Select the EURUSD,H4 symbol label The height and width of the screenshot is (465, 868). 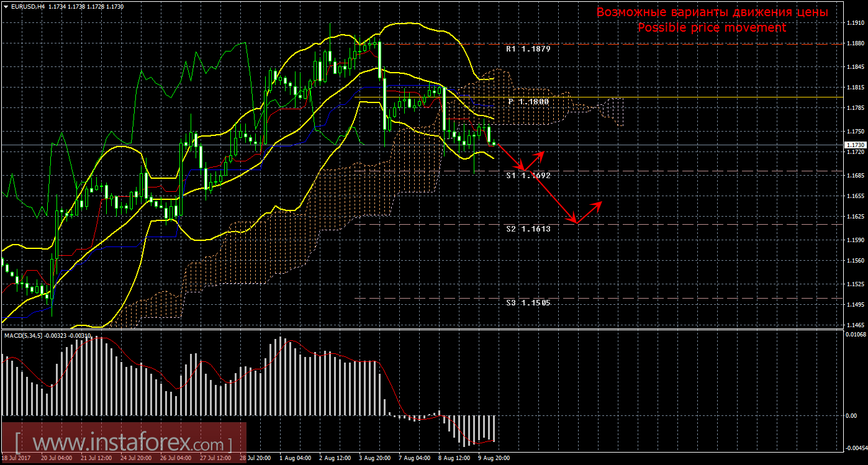click(27, 6)
